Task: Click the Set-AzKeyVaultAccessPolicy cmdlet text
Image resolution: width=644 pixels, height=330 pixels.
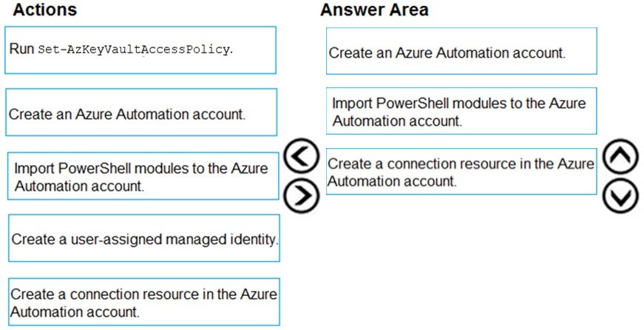Action: point(133,50)
